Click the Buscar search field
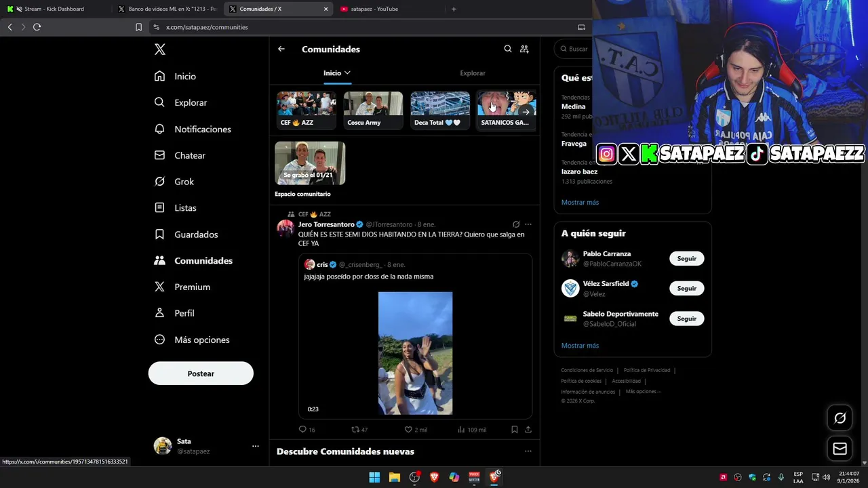Screen dimensions: 868x488 575,49
